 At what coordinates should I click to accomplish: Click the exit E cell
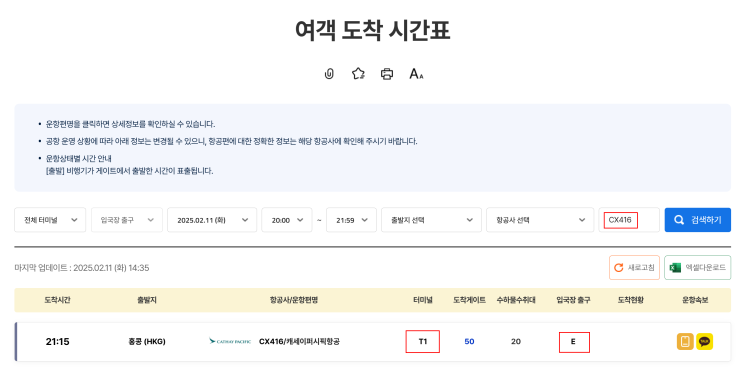574,342
